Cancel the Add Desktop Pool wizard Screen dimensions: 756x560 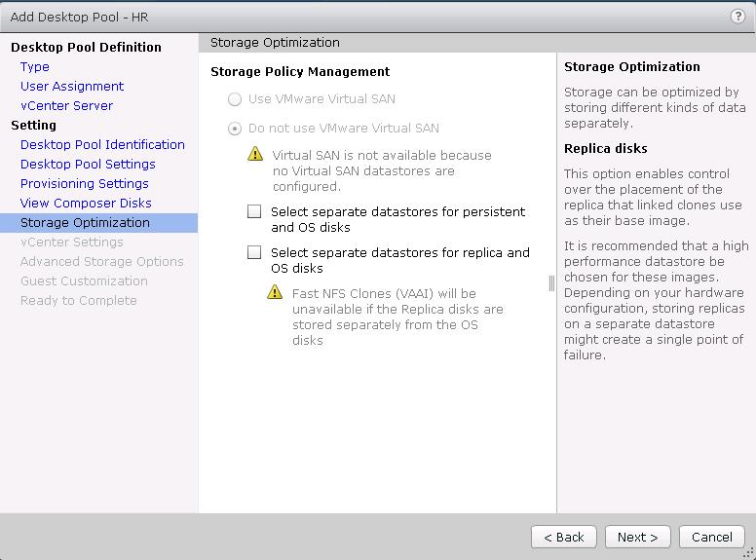tap(711, 537)
